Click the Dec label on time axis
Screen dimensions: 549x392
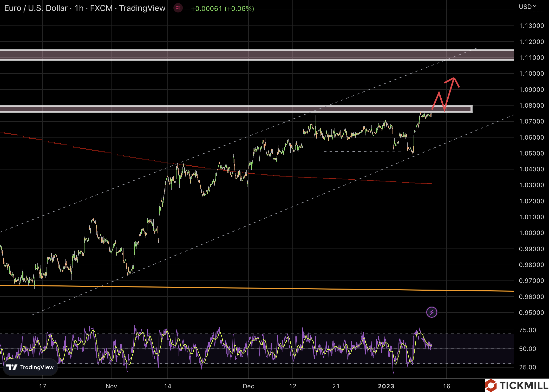[x=248, y=386]
